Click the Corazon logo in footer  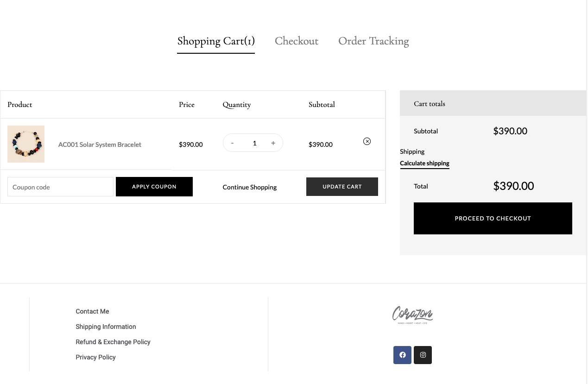412,315
